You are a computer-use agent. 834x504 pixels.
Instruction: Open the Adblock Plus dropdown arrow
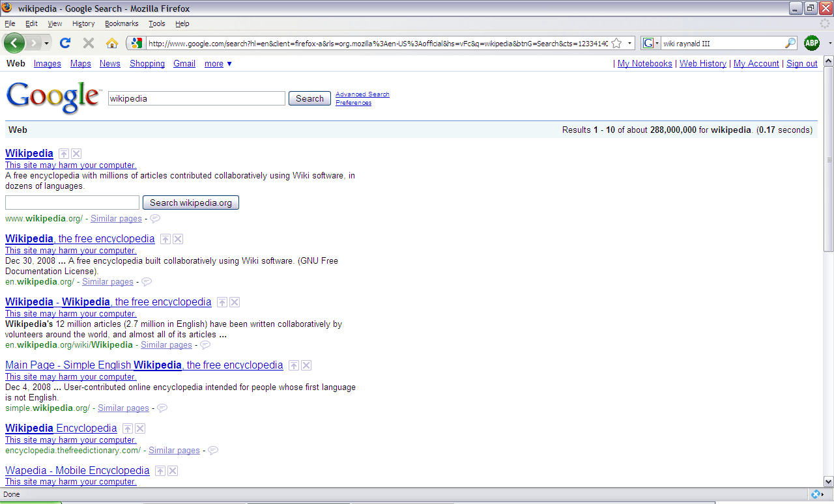pos(830,43)
